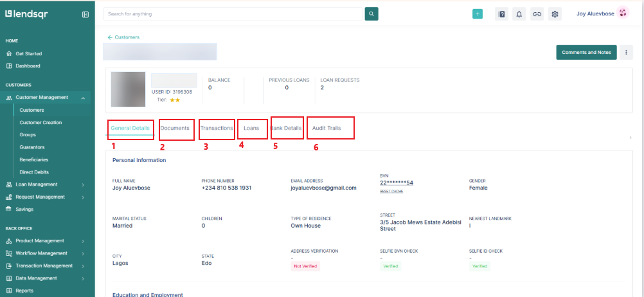Open the three-dot more options menu
This screenshot has height=297, width=644.
626,53
